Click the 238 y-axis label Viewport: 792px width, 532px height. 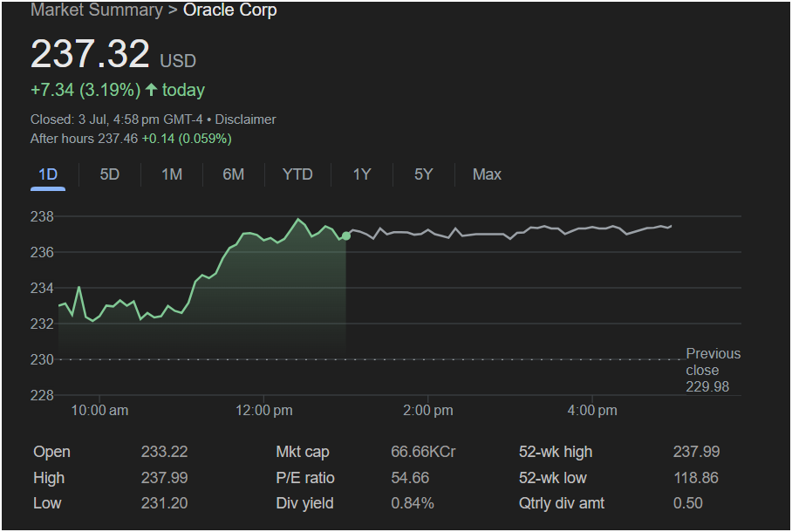click(x=42, y=217)
